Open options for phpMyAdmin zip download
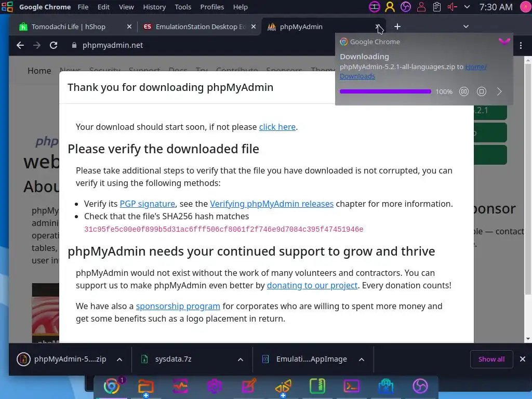The width and height of the screenshot is (532, 399). point(119,360)
